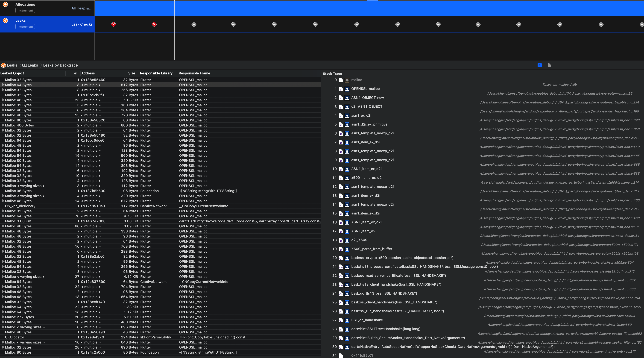Expand the Malloc 48 Bytes row with 3.09 KiB
Screen dimensions: 644x358
pyautogui.click(x=3, y=226)
